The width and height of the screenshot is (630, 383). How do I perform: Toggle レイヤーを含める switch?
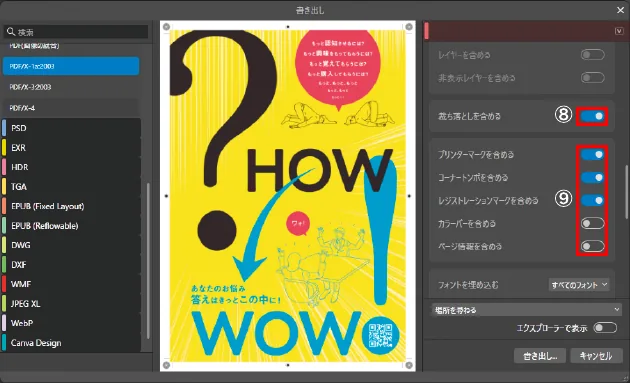coord(592,55)
